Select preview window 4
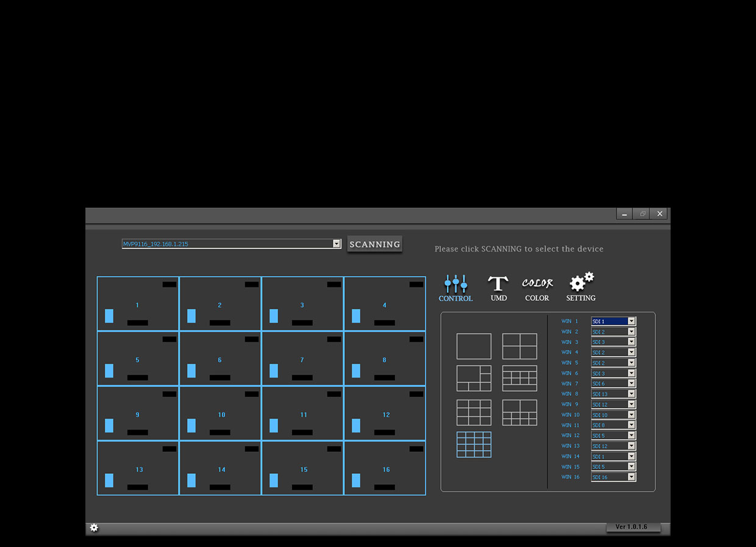This screenshot has width=756, height=547. point(385,304)
